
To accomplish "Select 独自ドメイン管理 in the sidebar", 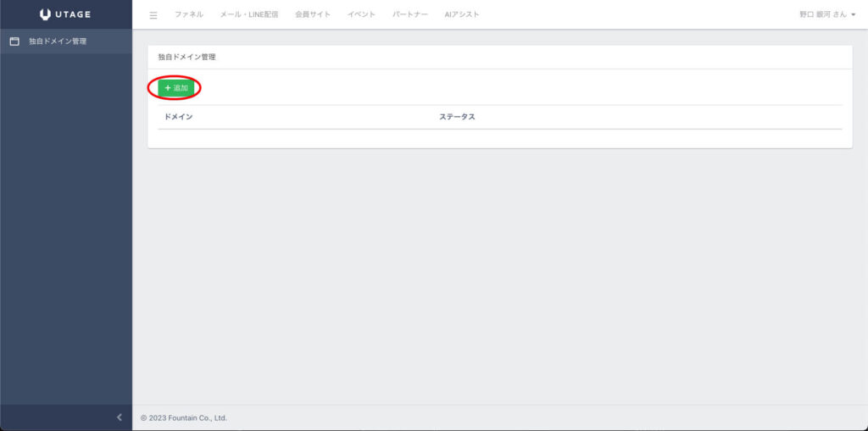I will point(66,41).
